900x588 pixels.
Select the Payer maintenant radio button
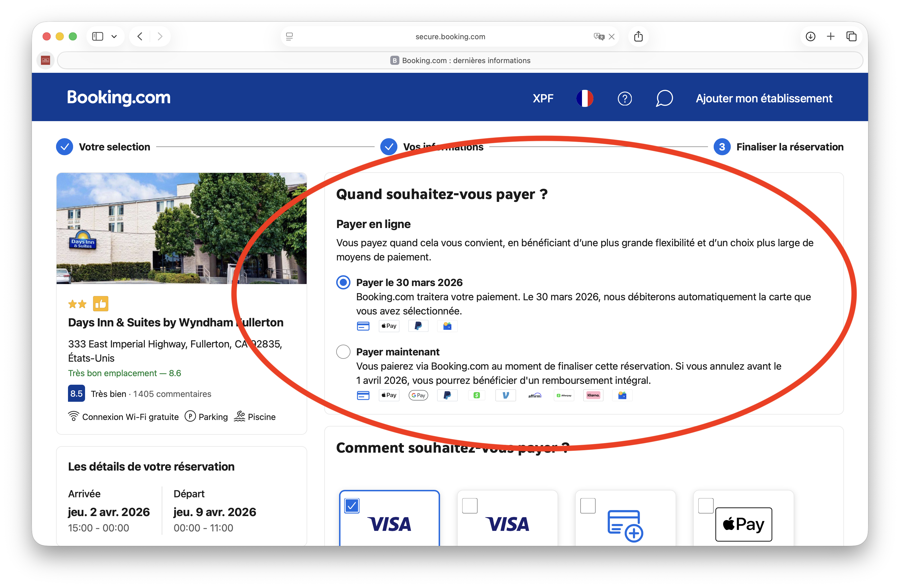(x=343, y=352)
